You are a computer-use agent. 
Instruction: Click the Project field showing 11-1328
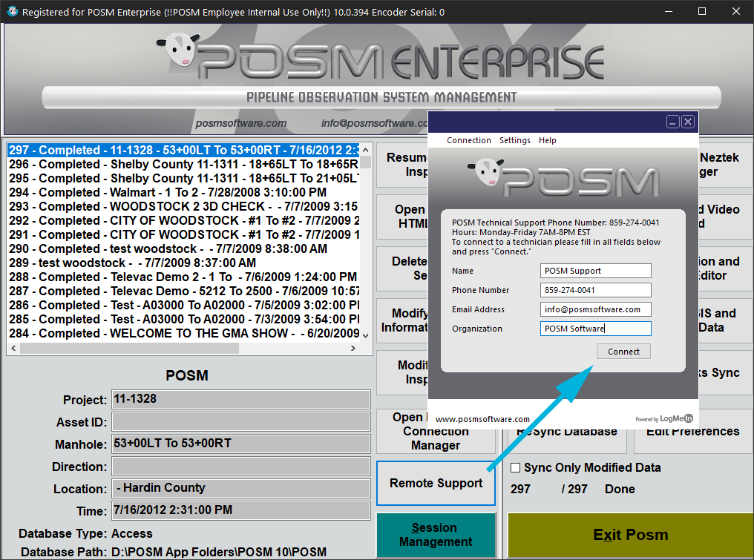point(241,400)
